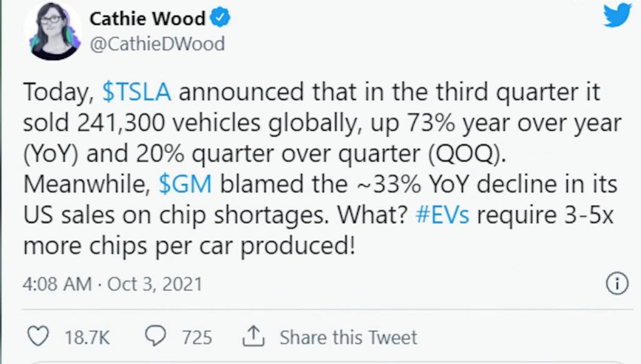The width and height of the screenshot is (641, 364).
Task: Click the reply speech bubble icon
Action: [155, 336]
